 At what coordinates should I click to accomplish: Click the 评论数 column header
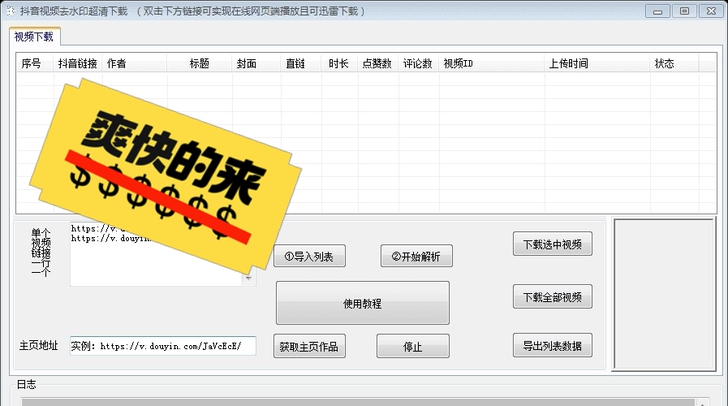[419, 63]
